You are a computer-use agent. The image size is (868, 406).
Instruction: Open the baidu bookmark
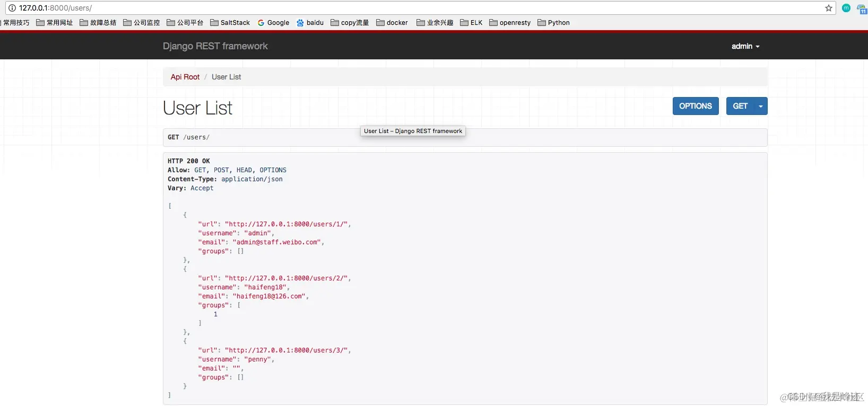(x=310, y=23)
